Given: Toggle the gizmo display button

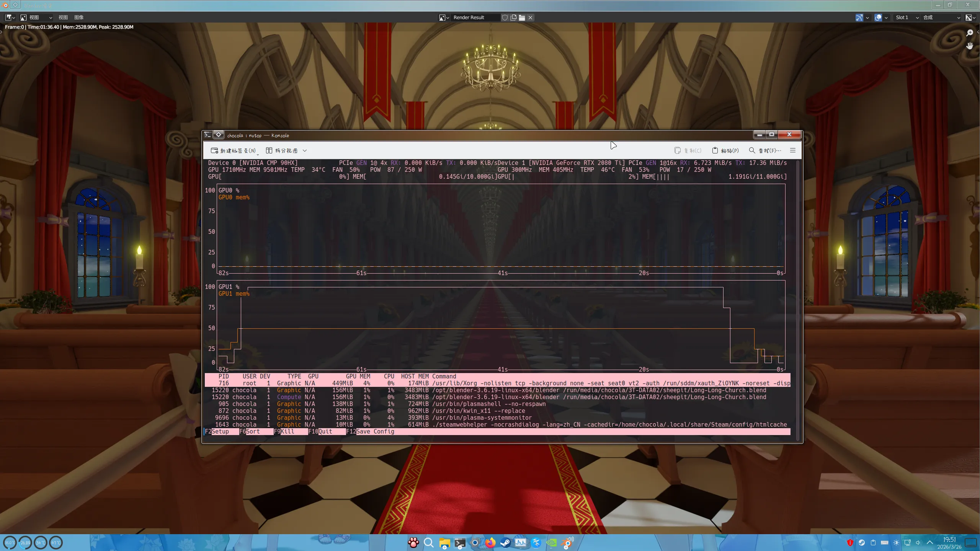Looking at the screenshot, I should (859, 18).
